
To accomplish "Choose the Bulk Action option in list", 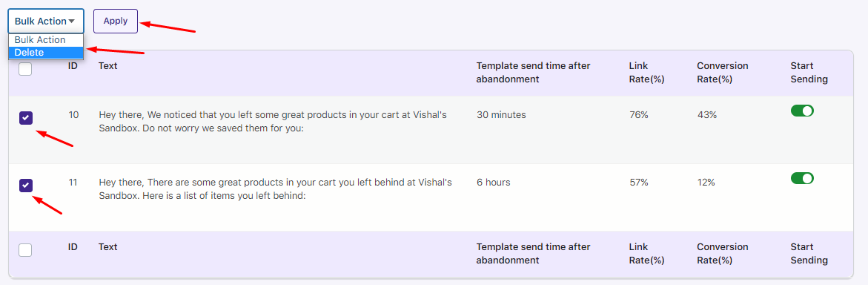I will coord(46,41).
